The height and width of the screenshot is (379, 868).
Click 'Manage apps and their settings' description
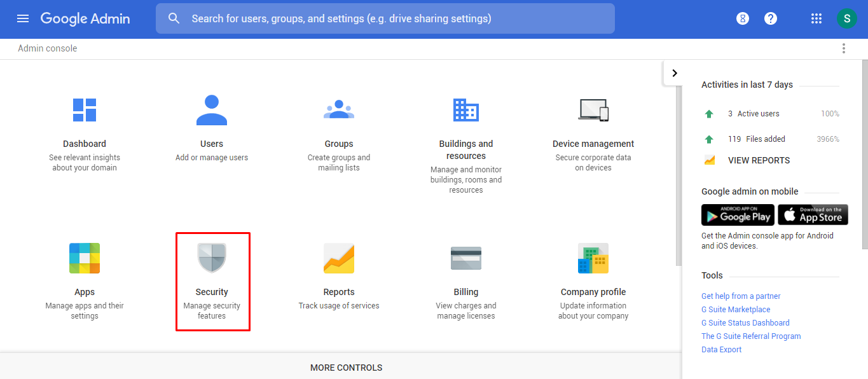[x=85, y=311]
